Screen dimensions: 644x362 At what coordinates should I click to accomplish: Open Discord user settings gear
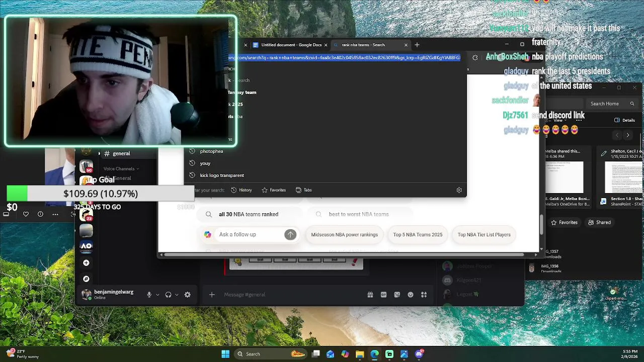(187, 295)
